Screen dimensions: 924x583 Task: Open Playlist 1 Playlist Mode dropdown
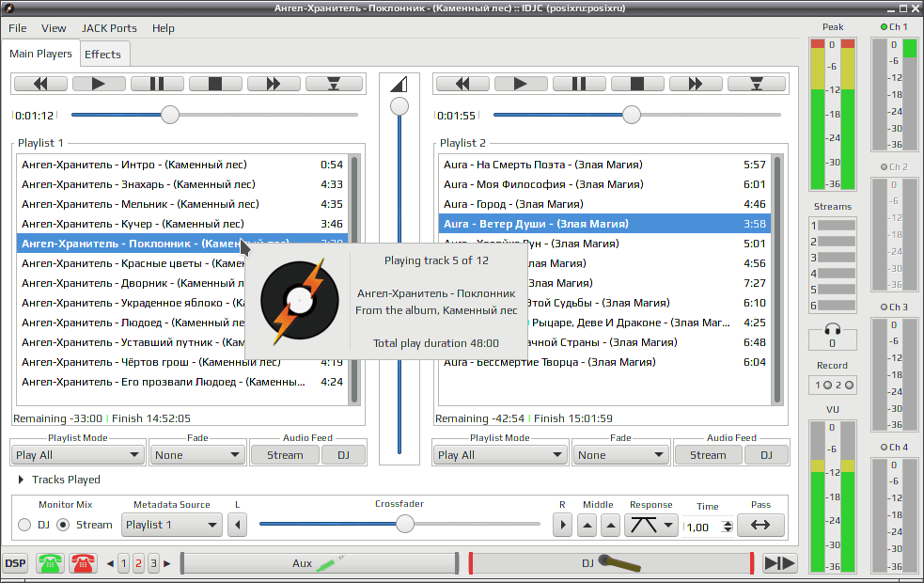[x=78, y=455]
